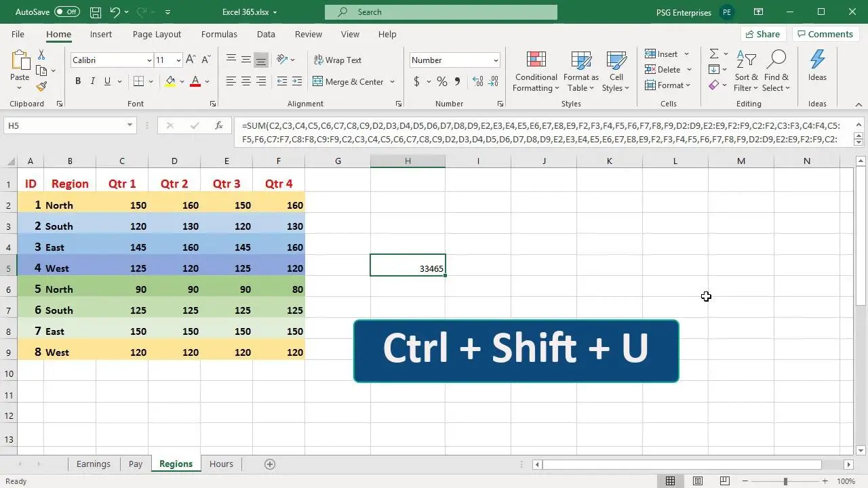Open the Name Box dropdown arrow
Image resolution: width=868 pixels, height=488 pixels.
(130, 125)
